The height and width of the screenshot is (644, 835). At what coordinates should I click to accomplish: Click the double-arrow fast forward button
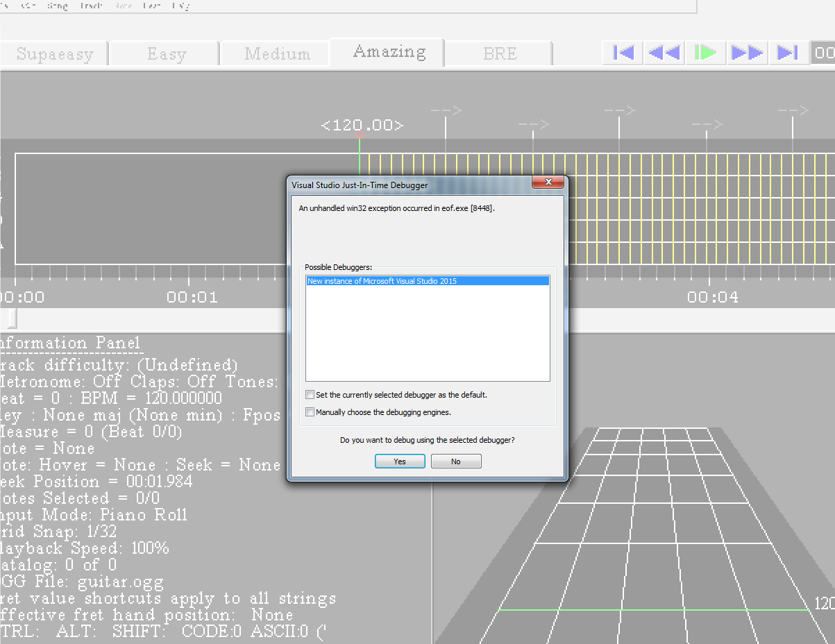coord(748,53)
